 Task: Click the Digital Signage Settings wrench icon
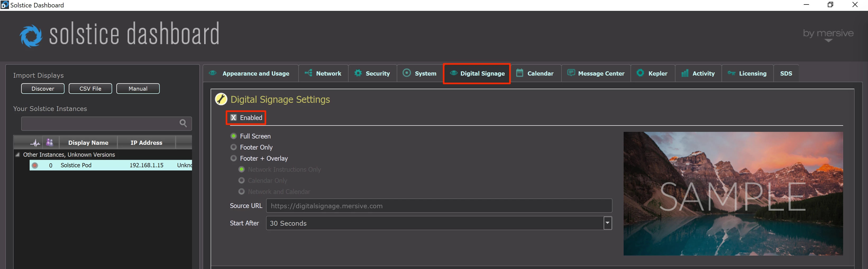tap(221, 99)
